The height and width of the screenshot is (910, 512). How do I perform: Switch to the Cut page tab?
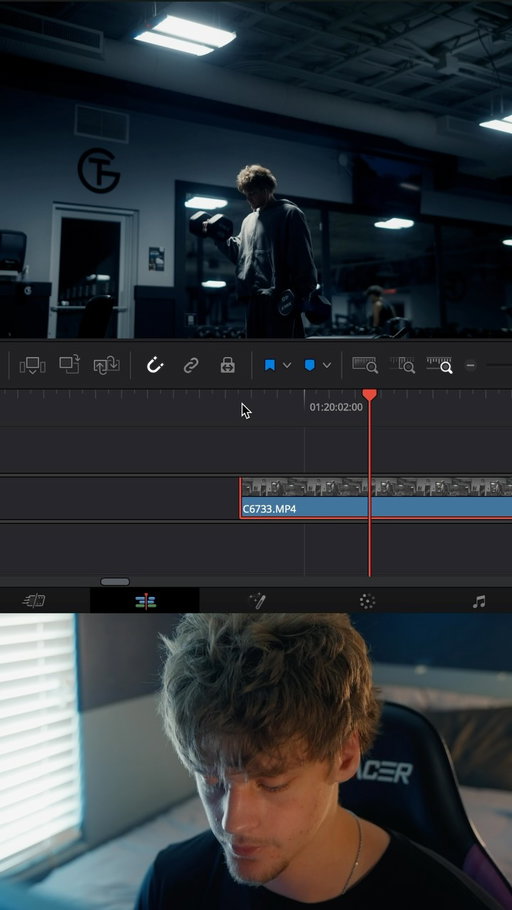tap(34, 601)
